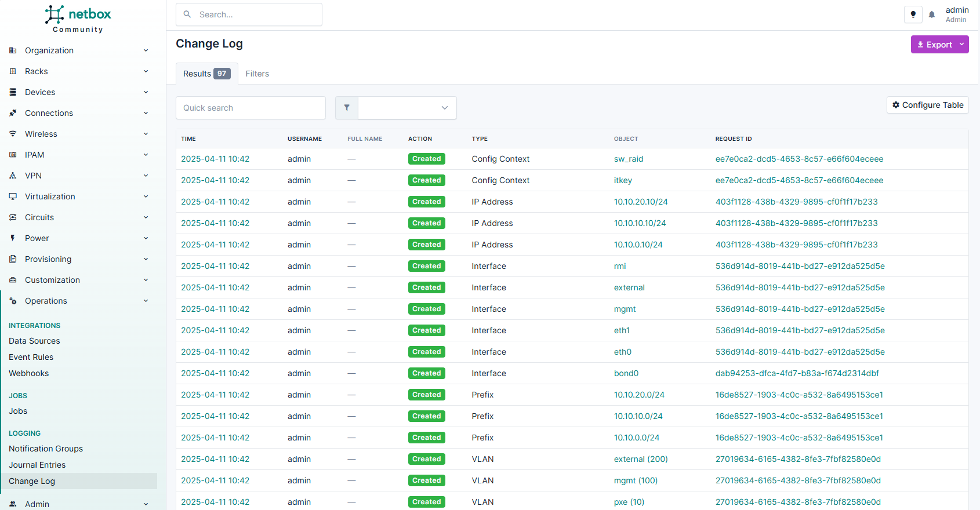Screen dimensions: 980x510
Task: Click the Racks sidebar icon
Action: (x=13, y=71)
